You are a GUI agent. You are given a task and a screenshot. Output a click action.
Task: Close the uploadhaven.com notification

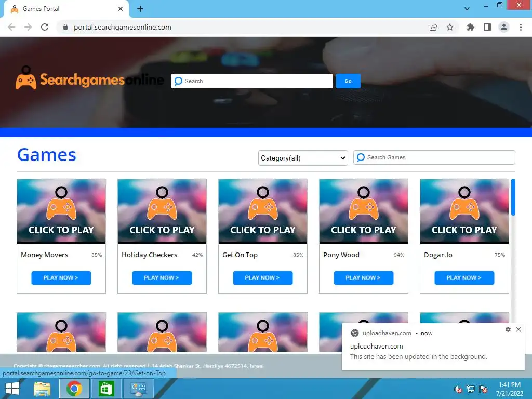[x=518, y=329]
